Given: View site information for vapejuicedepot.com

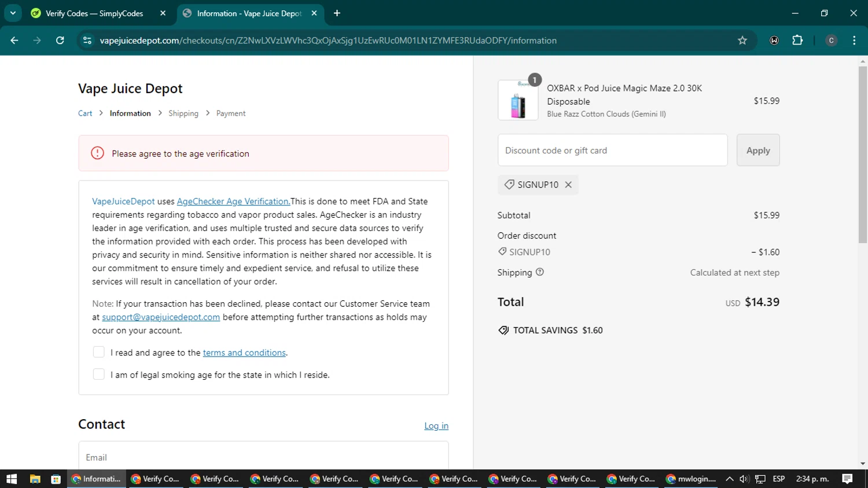Looking at the screenshot, I should pyautogui.click(x=87, y=41).
